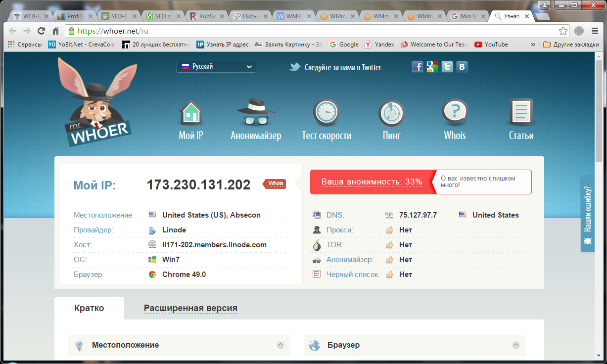This screenshot has height=364, width=607.
Task: Open the Русский language dropdown
Action: coord(216,66)
